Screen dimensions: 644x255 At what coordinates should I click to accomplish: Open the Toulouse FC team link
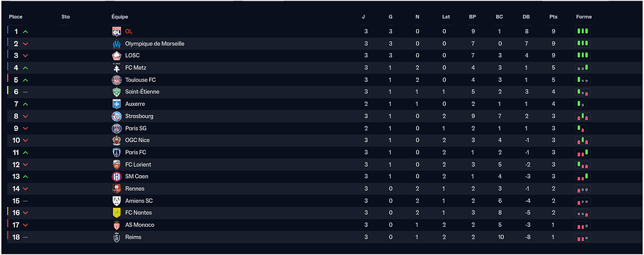coord(140,80)
